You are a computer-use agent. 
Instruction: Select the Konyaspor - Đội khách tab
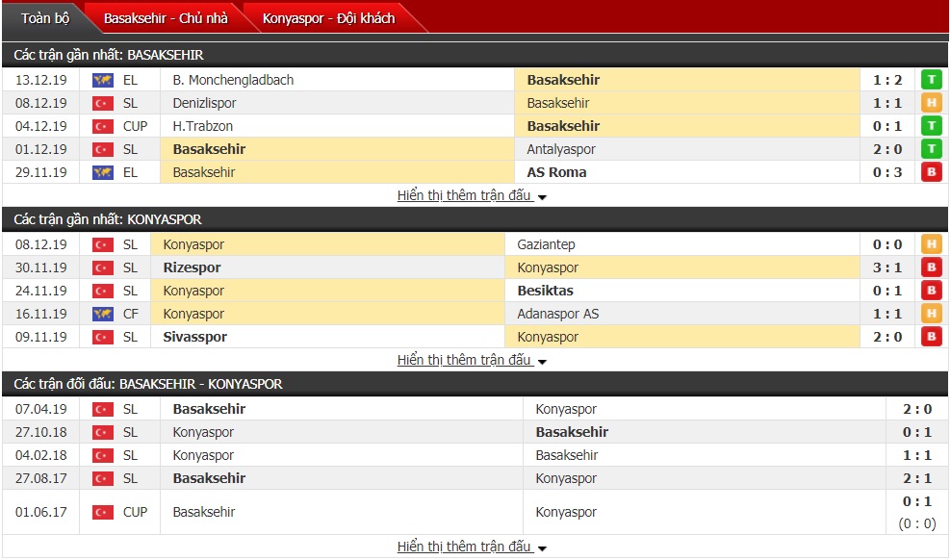point(329,18)
